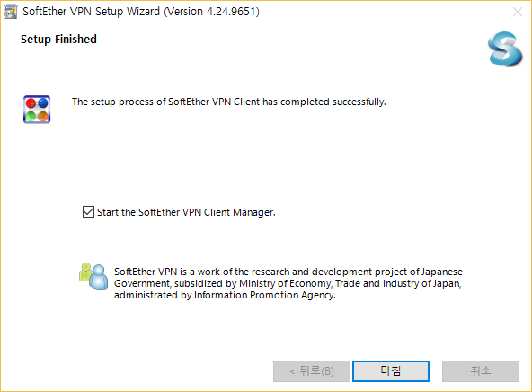Click the orange circle in the VPN Client icon
Image resolution: width=532 pixels, height=392 pixels.
point(43,116)
